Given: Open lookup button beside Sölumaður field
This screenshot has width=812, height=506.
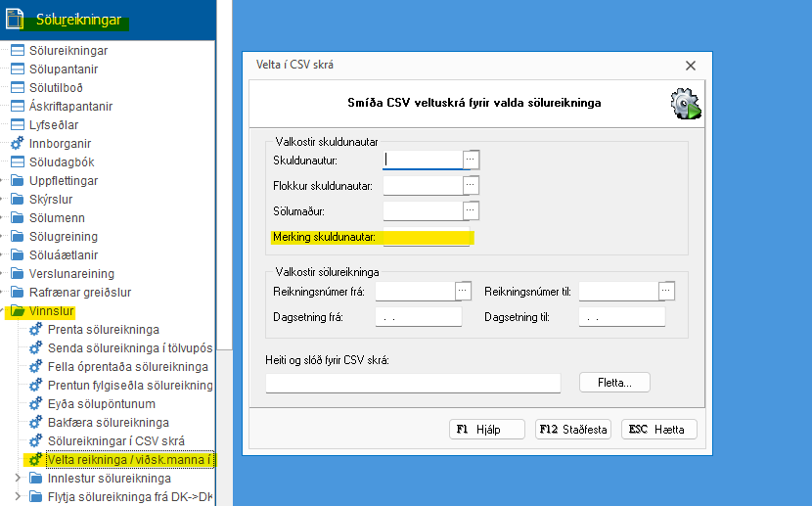Looking at the screenshot, I should coord(471,210).
